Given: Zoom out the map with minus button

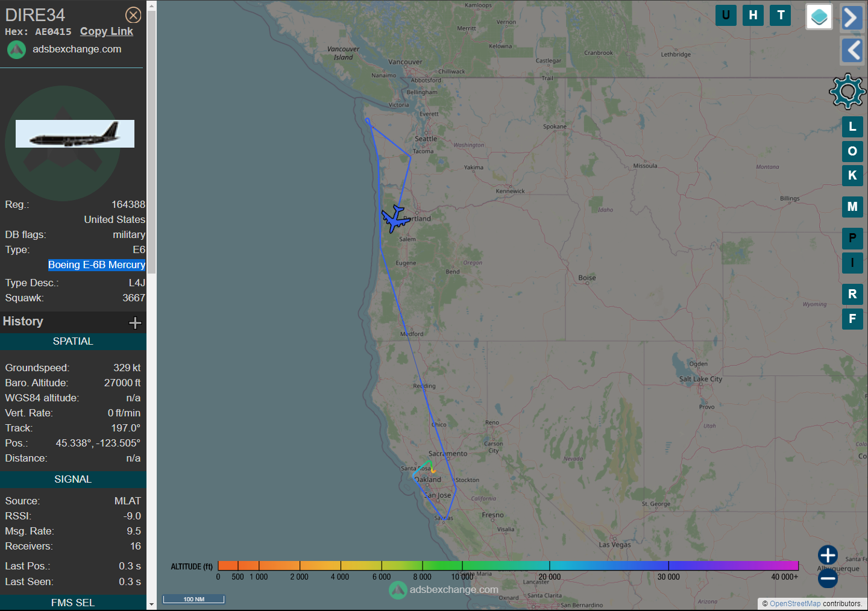Looking at the screenshot, I should click(x=828, y=578).
